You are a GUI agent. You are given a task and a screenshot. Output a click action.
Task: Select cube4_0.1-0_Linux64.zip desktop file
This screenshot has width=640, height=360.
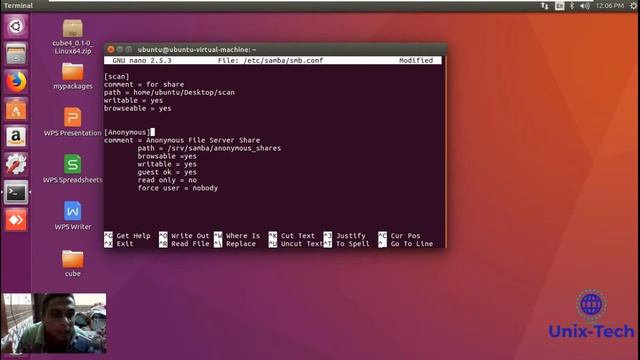[x=73, y=37]
